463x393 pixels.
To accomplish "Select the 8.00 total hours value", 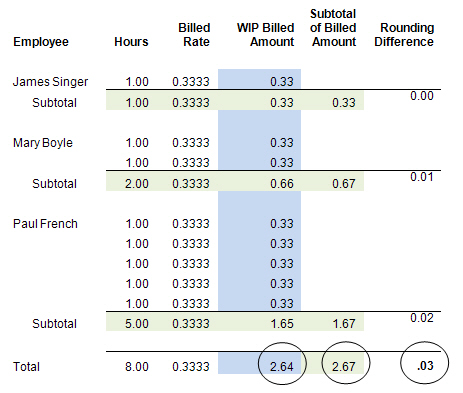I will pos(137,367).
